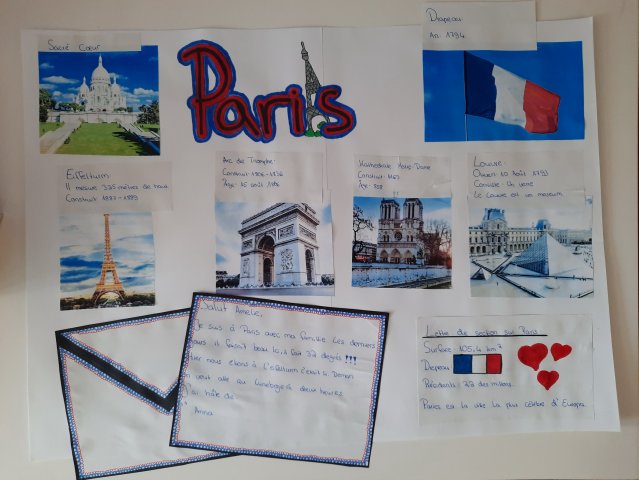Click the Louvre handwritten caption
This screenshot has width=639, height=480.
pos(526,174)
